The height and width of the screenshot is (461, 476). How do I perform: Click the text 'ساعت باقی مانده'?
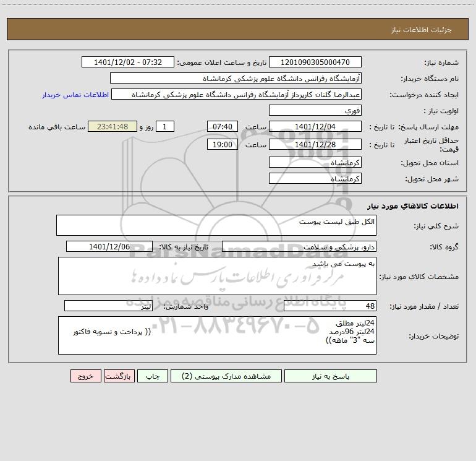coord(57,127)
